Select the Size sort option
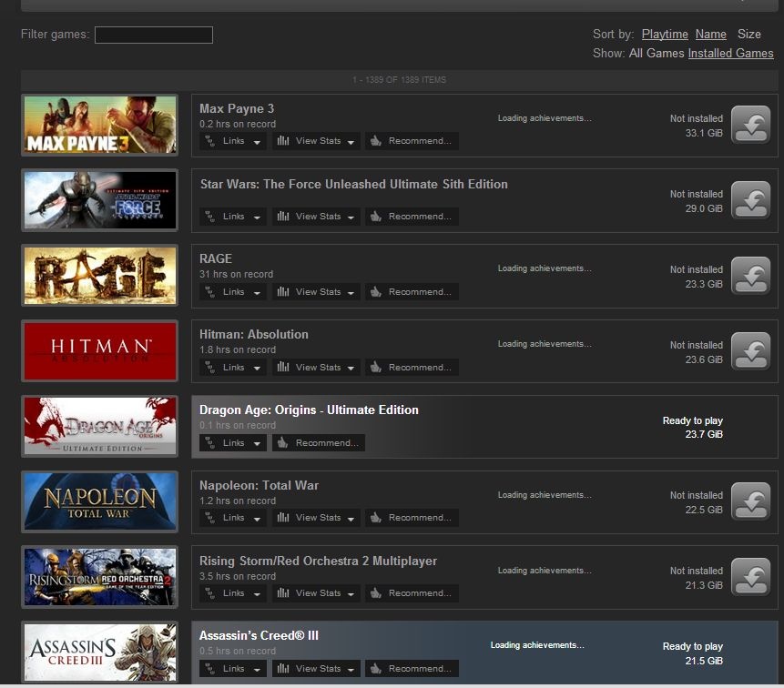 tap(749, 34)
